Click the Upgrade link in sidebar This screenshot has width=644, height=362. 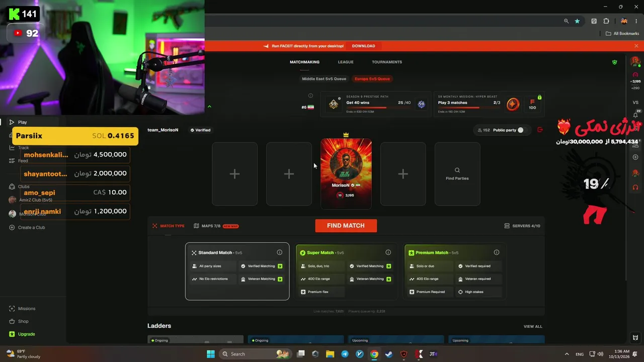(x=23, y=334)
